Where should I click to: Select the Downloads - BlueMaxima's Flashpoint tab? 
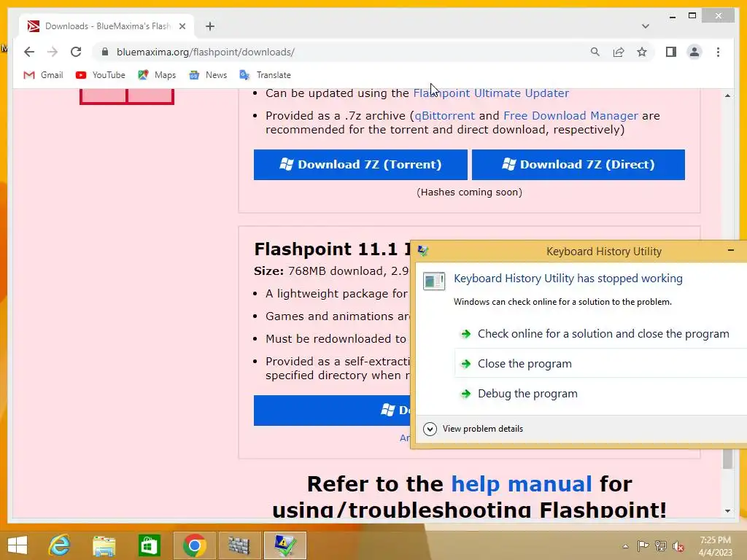point(107,26)
